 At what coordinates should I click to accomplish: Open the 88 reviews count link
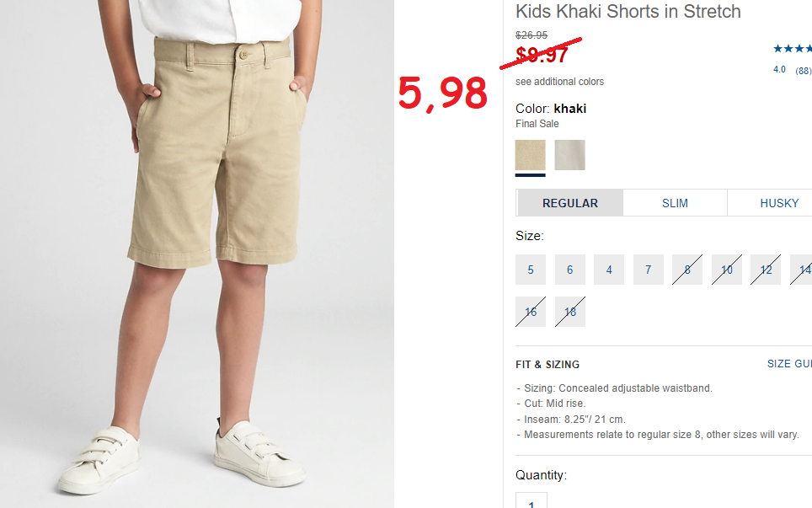point(804,71)
